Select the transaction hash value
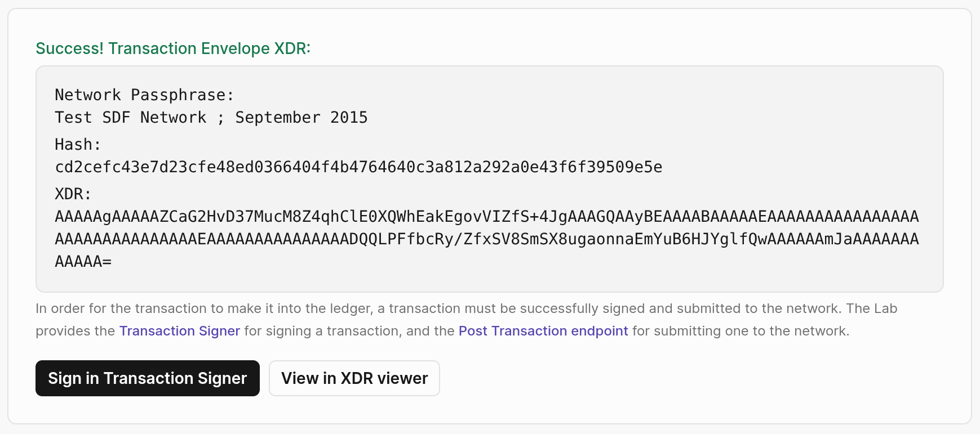Screen dimensions: 980x434 pyautogui.click(x=358, y=167)
